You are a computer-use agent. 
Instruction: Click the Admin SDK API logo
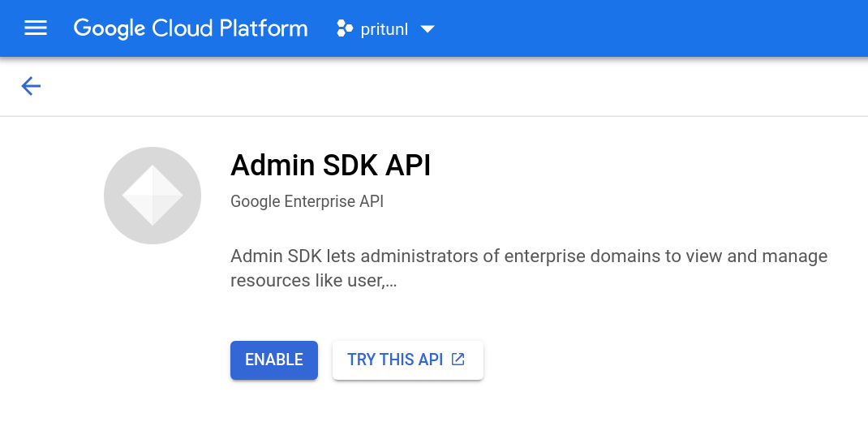click(153, 196)
